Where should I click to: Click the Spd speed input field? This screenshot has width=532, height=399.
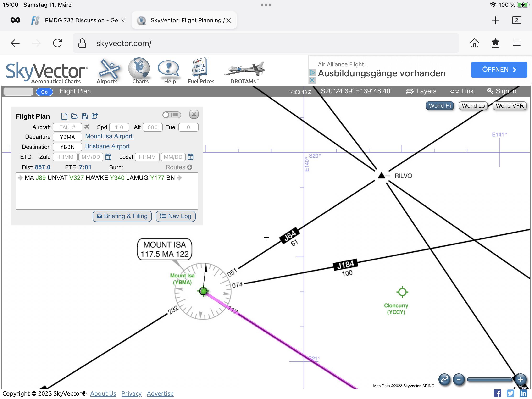click(x=119, y=127)
